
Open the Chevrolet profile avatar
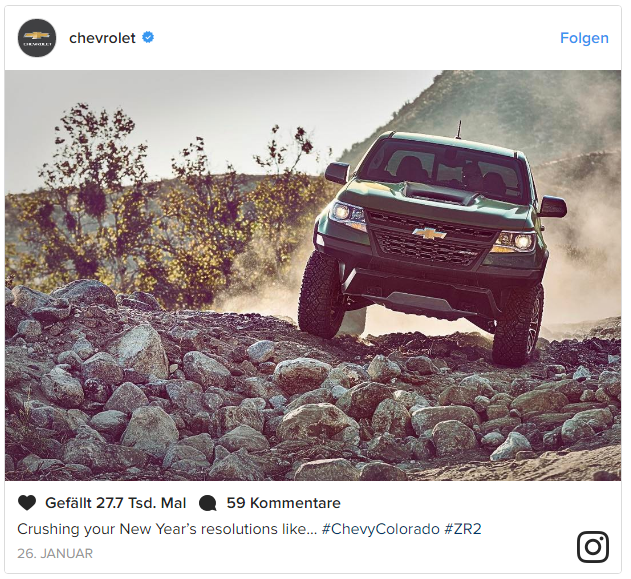[37, 38]
